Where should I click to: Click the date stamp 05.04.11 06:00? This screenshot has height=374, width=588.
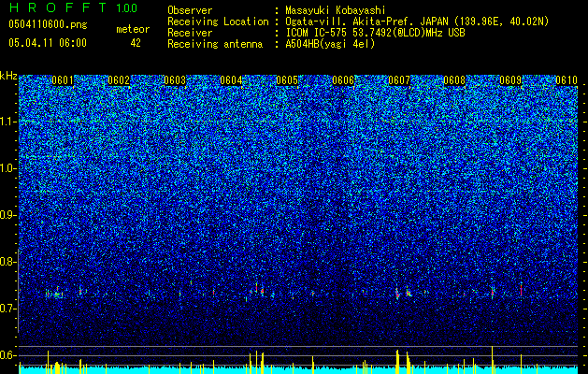tap(48, 42)
